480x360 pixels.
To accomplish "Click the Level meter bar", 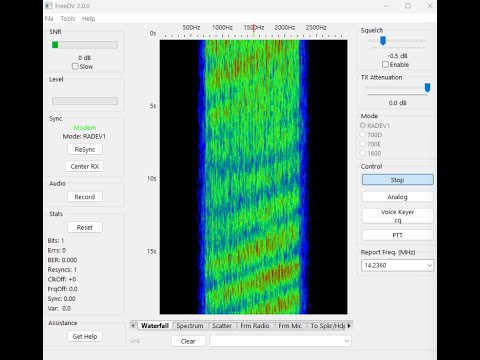I will pos(85,101).
